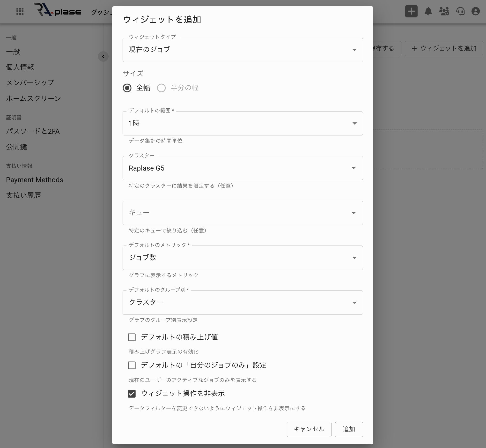Image resolution: width=486 pixels, height=448 pixels.
Task: Collapse the settings sidebar with the chevron
Action: tap(103, 57)
